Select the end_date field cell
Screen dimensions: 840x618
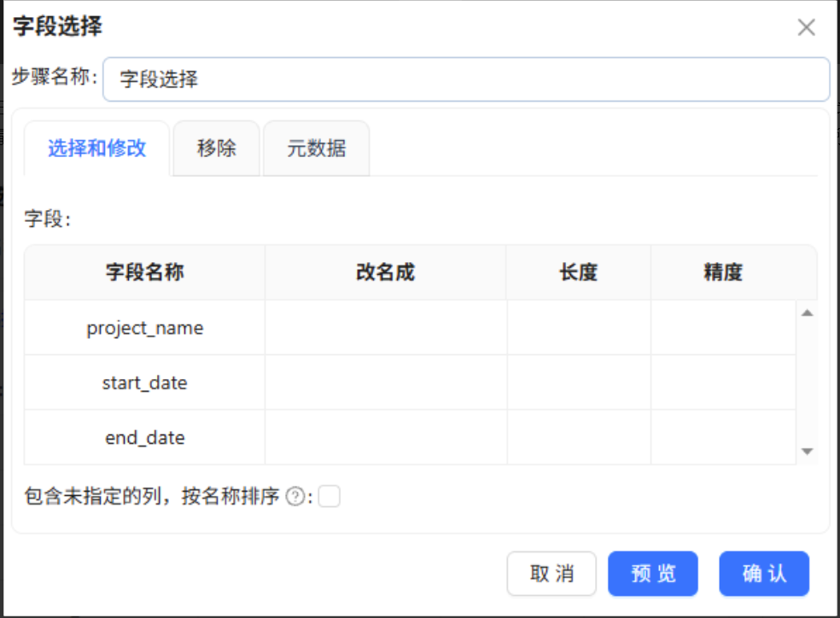click(144, 438)
